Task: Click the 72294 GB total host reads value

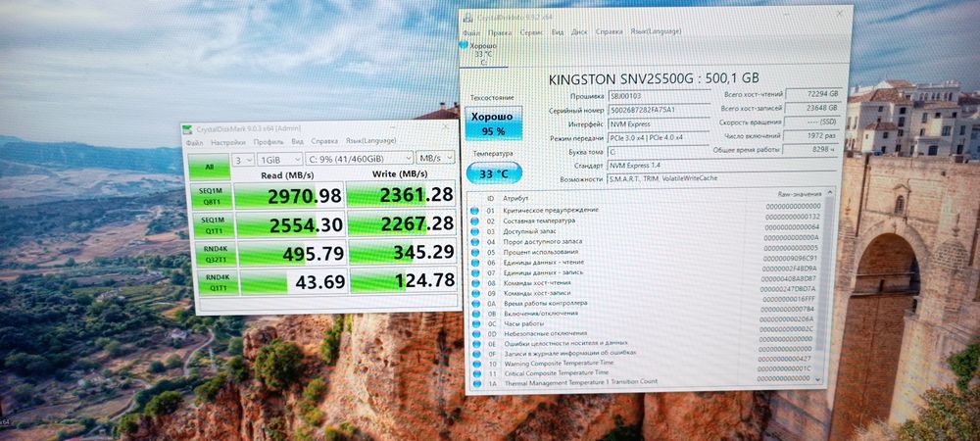Action: tap(813, 94)
